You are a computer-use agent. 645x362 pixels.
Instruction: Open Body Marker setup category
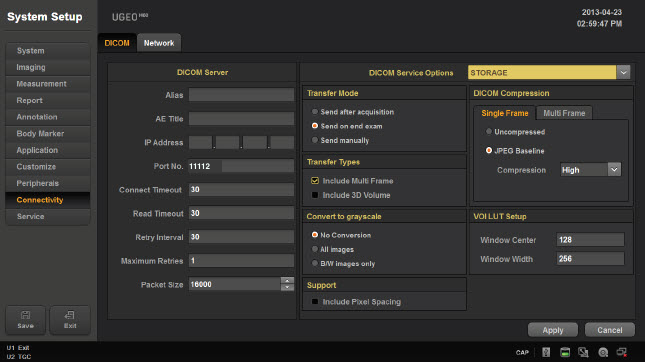tap(48, 133)
